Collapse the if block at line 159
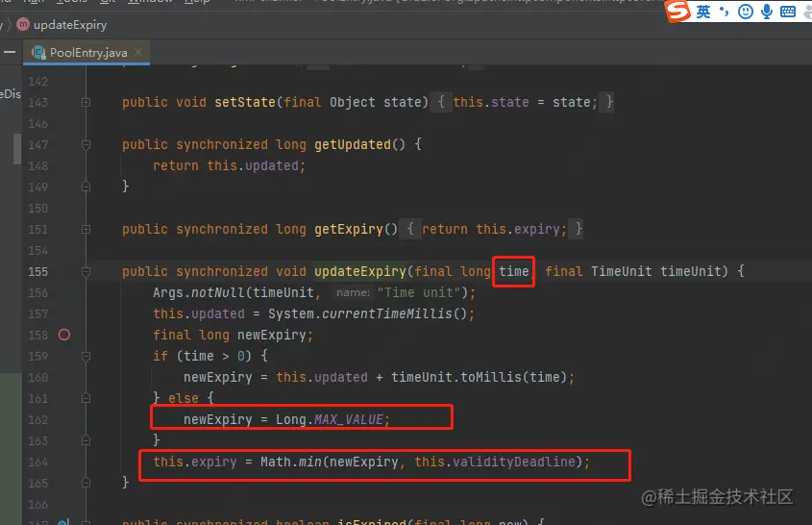This screenshot has width=812, height=525. pos(86,356)
